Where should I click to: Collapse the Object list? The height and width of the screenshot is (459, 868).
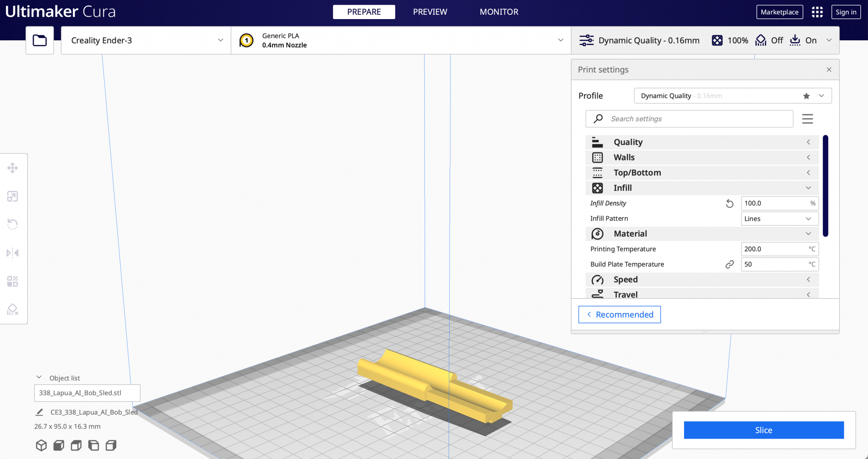[x=39, y=378]
